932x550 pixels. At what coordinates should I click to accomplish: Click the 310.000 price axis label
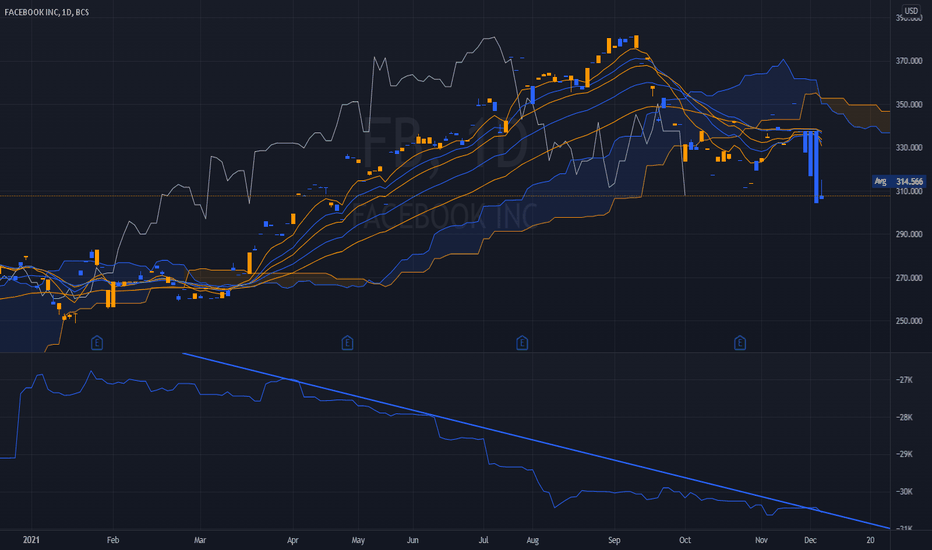tap(909, 191)
